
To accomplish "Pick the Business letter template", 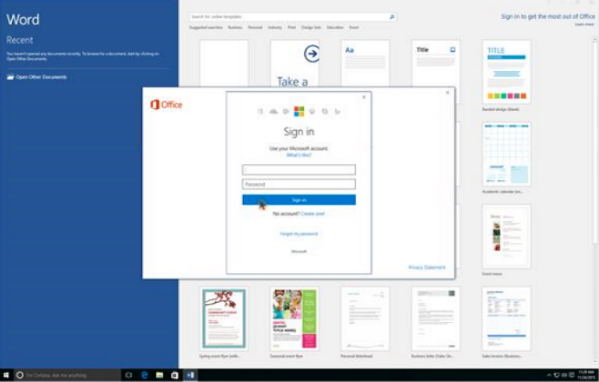I will (x=435, y=319).
